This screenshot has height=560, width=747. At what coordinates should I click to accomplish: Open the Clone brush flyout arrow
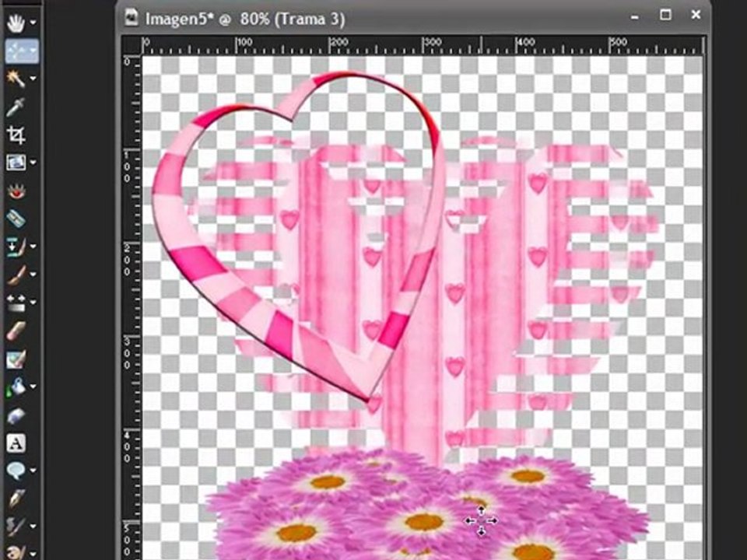point(33,247)
